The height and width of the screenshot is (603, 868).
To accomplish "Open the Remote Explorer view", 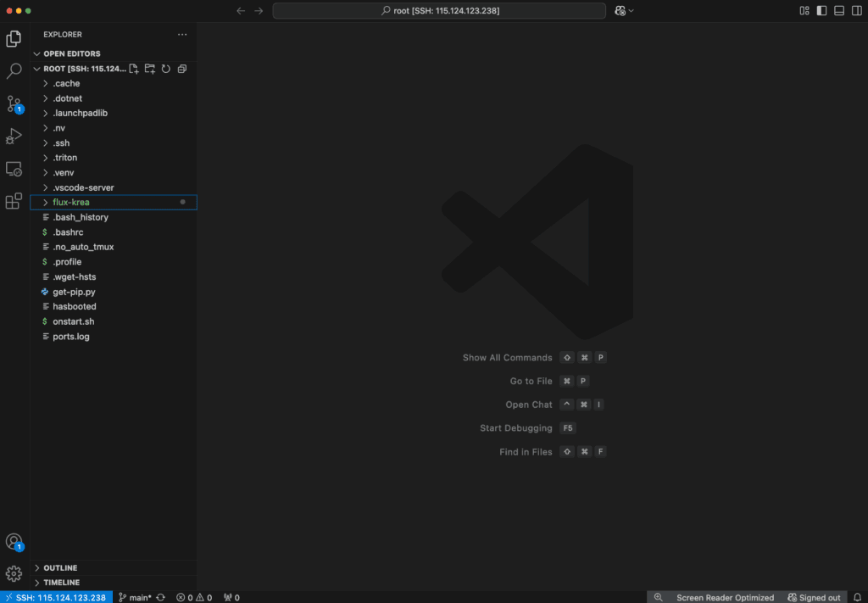I will pyautogui.click(x=14, y=169).
